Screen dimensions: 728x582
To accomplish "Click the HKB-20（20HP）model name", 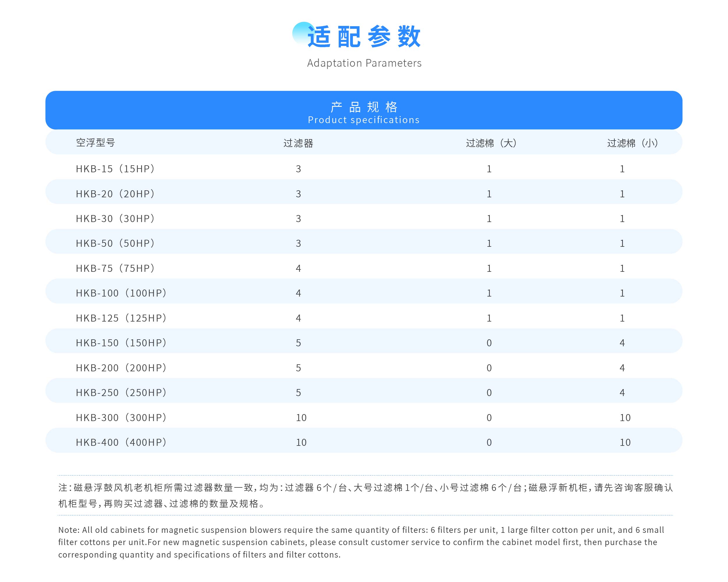I will coord(115,194).
